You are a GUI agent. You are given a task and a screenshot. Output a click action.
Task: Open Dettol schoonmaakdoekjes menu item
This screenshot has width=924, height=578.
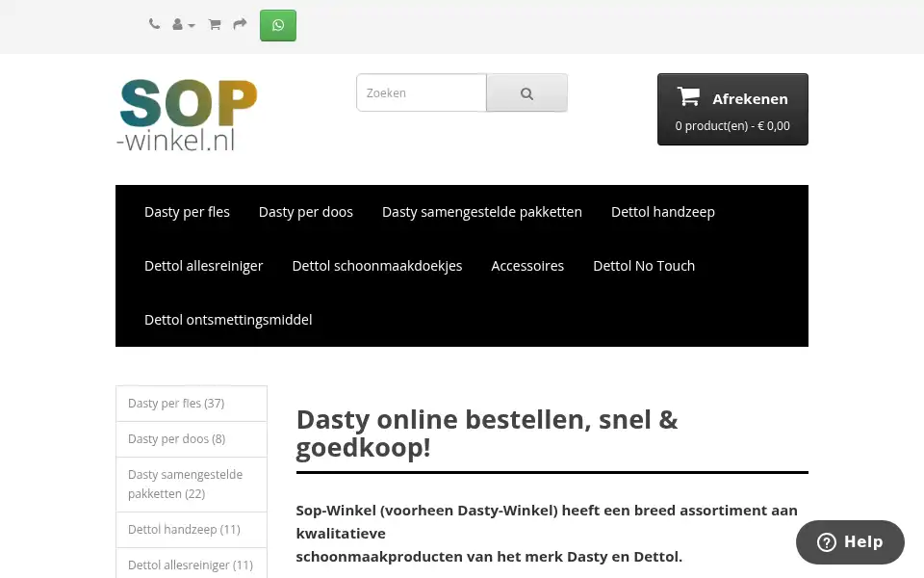377,266
